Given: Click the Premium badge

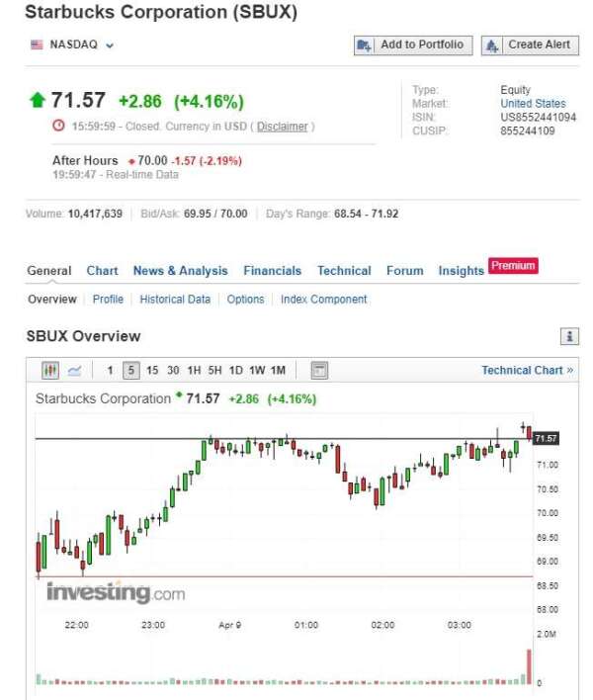Looking at the screenshot, I should tap(513, 265).
